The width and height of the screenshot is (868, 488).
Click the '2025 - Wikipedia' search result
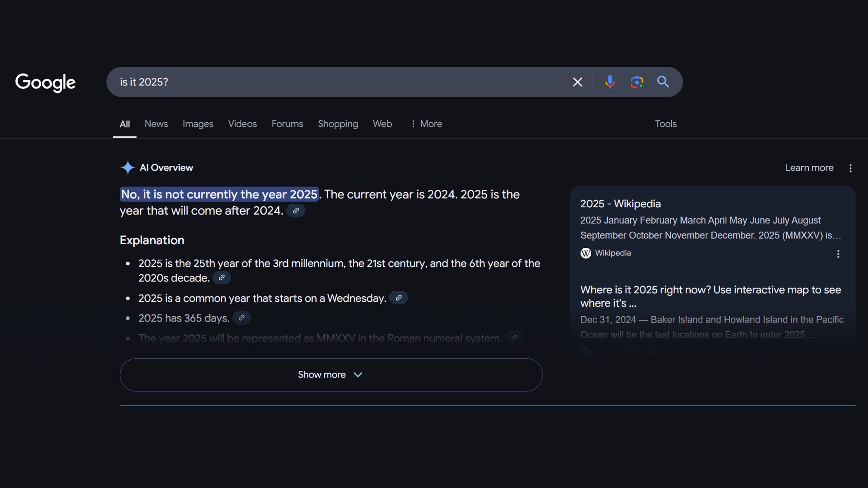coord(620,204)
